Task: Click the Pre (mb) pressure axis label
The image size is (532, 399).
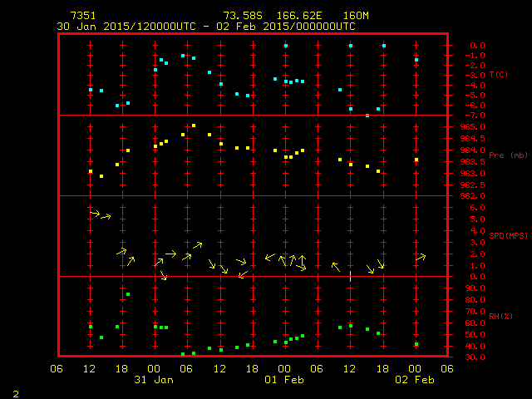Action: (x=508, y=155)
